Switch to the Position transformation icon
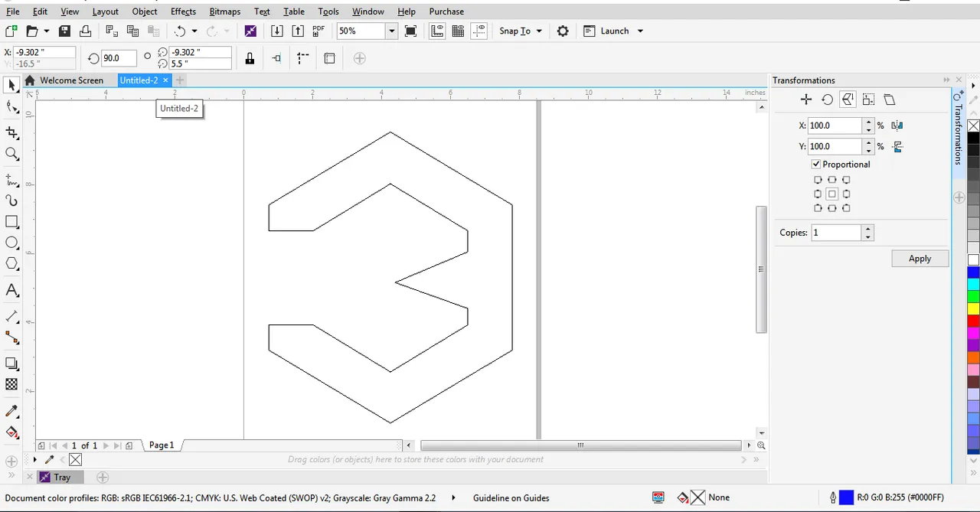980x512 pixels. 805,99
